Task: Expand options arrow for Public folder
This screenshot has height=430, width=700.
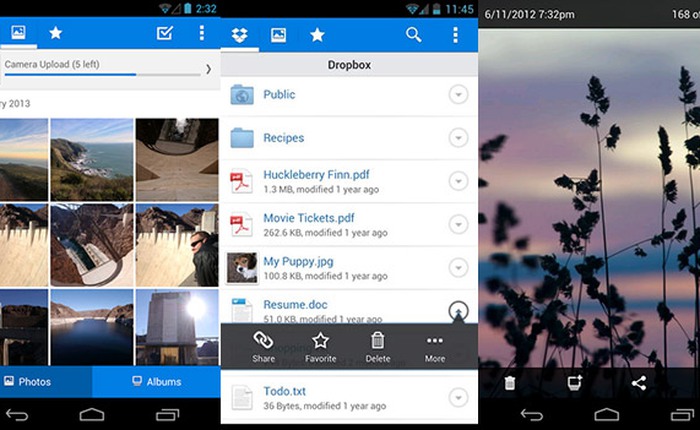Action: coord(458,95)
